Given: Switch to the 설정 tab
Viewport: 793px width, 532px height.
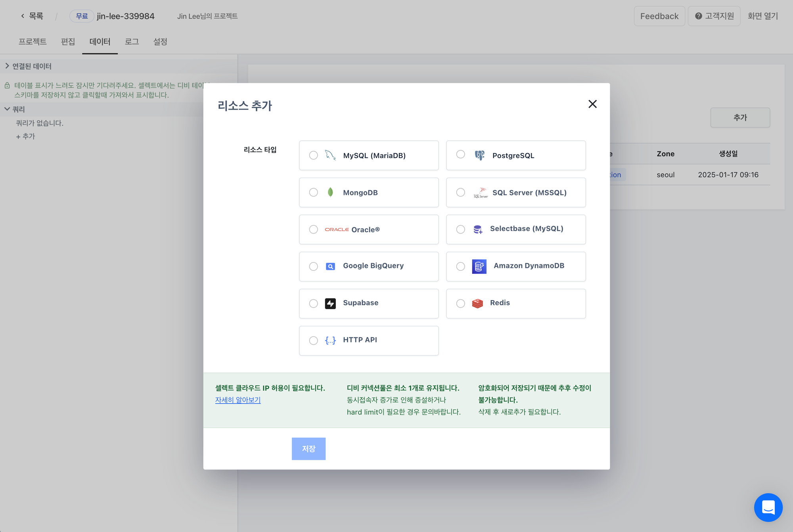Looking at the screenshot, I should 160,42.
